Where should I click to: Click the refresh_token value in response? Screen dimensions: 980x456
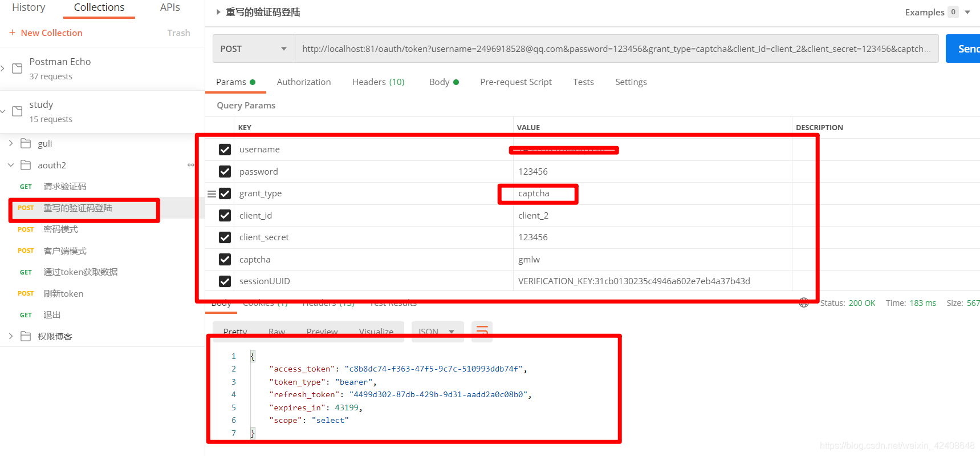[x=438, y=394]
